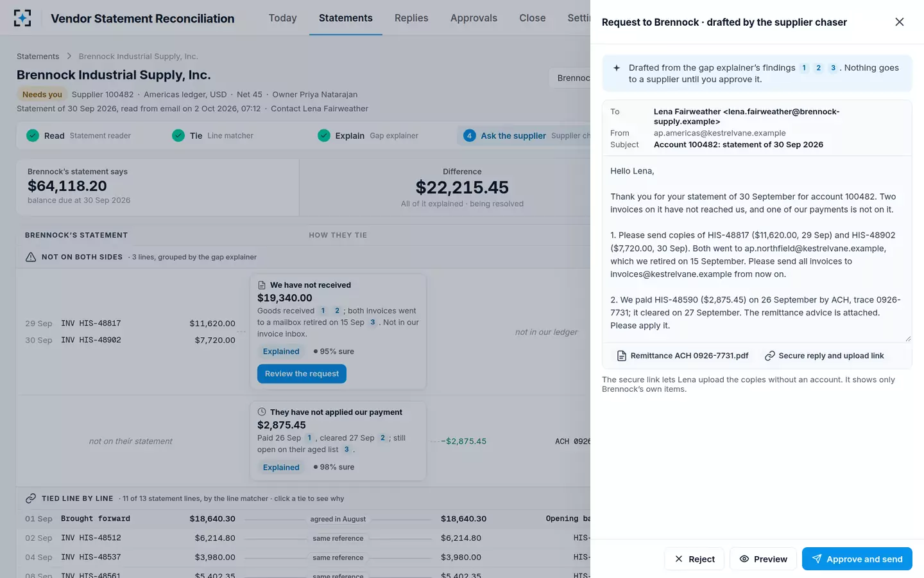Screen dimensions: 924x578
Task: Click the To recipient Lena Fairweather address
Action: point(746,116)
